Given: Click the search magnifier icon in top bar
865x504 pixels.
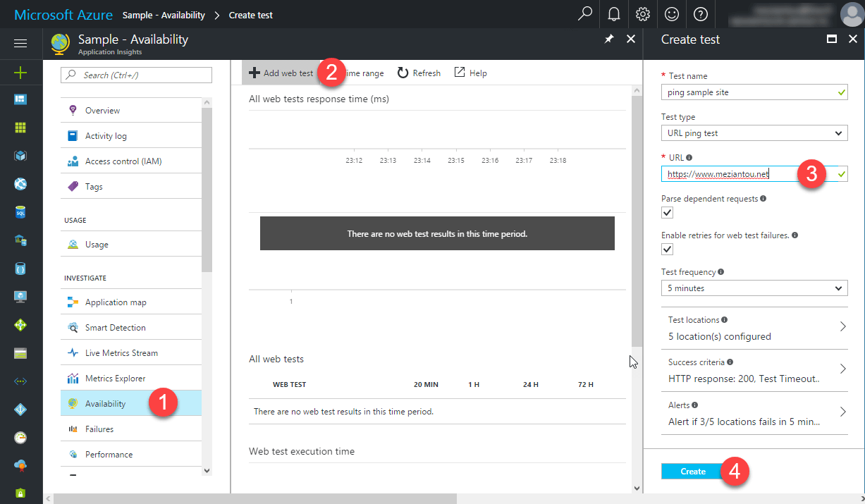Looking at the screenshot, I should [584, 14].
